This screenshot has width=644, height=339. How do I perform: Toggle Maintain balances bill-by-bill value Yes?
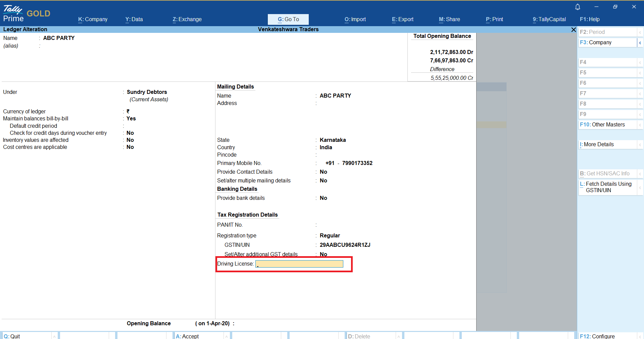pos(131,119)
